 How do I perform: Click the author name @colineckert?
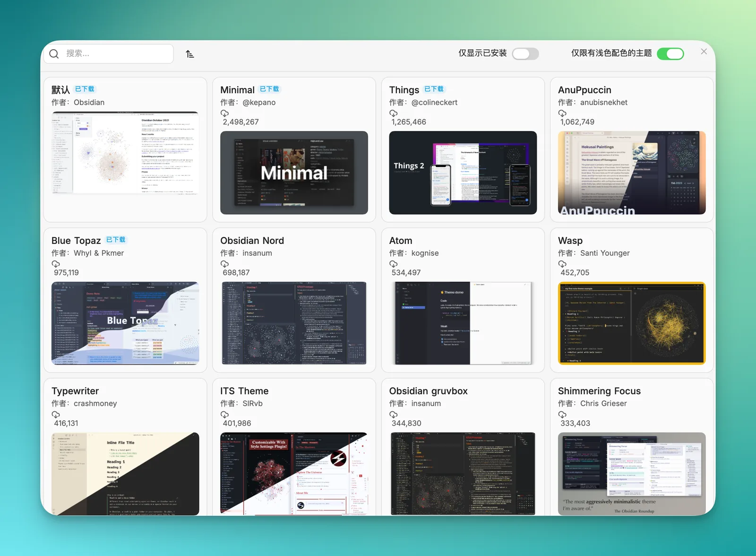[434, 103]
